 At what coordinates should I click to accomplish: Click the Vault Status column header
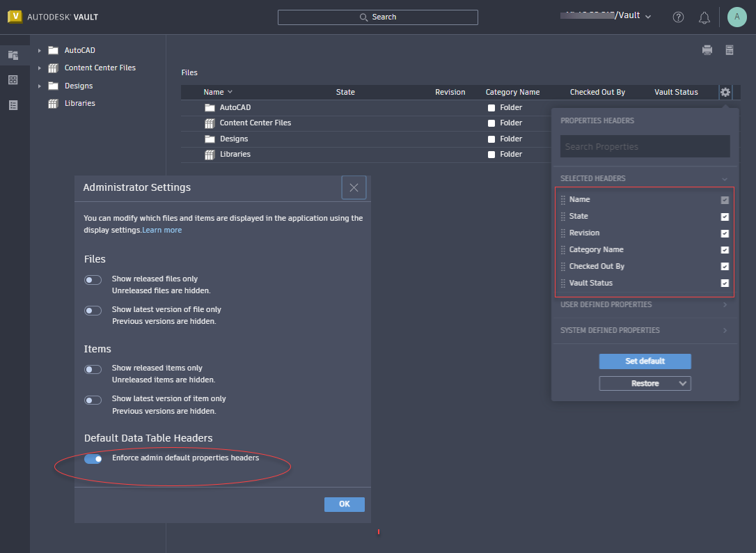point(676,92)
